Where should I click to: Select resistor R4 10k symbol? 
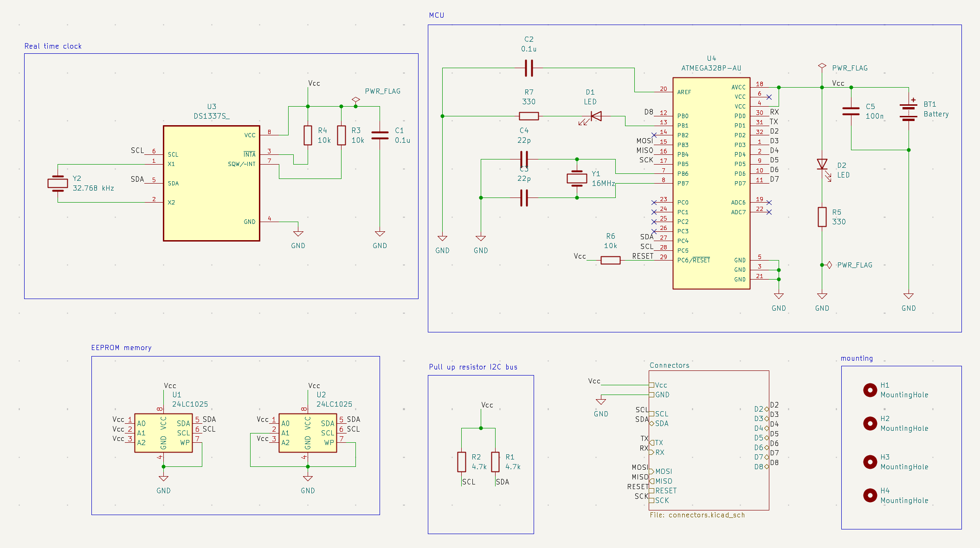coord(308,135)
